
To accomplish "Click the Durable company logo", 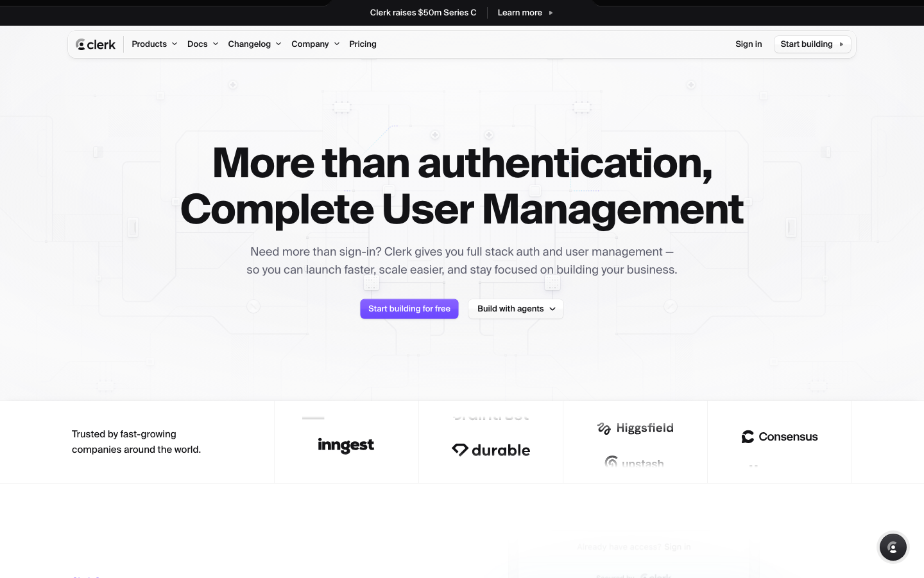I will pyautogui.click(x=491, y=450).
